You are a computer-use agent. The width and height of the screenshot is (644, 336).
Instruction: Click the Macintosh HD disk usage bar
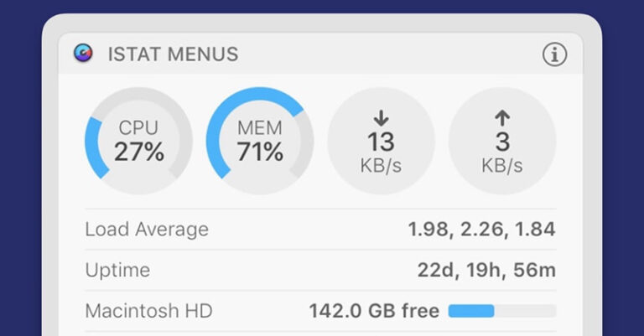pyautogui.click(x=501, y=312)
